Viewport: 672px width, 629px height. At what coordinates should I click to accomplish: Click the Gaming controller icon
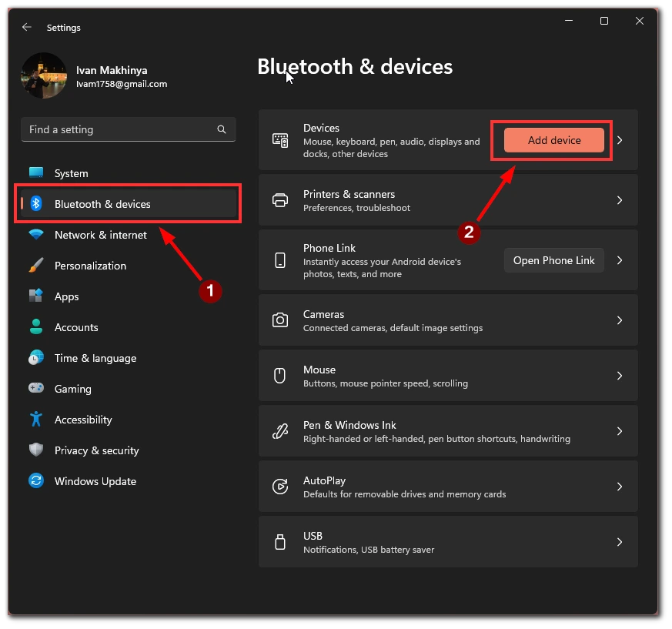tap(36, 388)
